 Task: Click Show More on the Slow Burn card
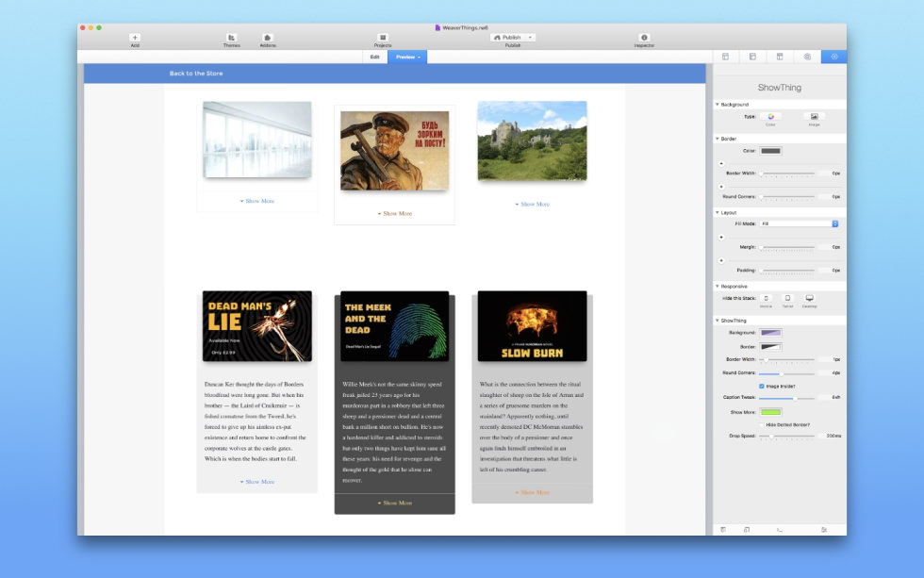tap(532, 492)
